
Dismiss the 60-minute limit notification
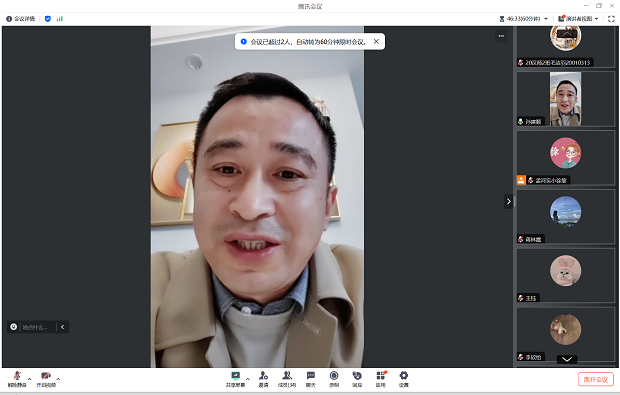tap(376, 42)
